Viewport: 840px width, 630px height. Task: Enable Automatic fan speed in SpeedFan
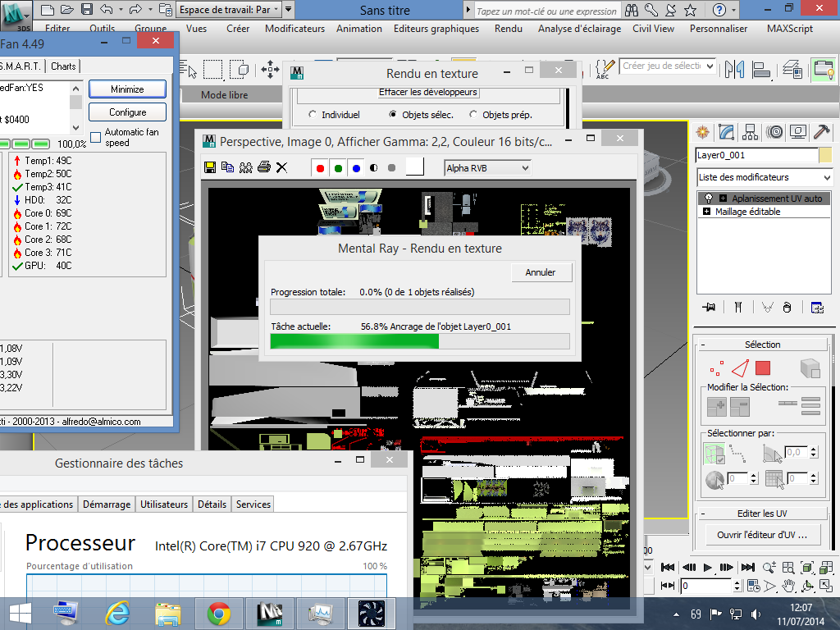click(96, 137)
